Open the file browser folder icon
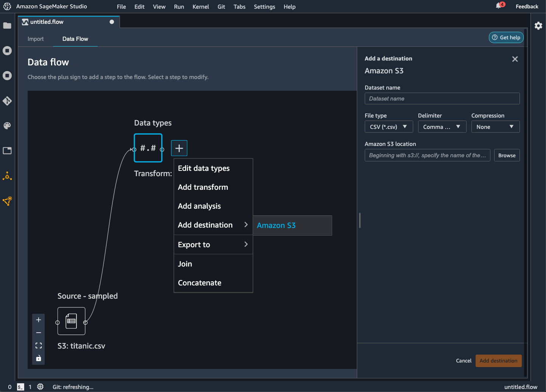546x392 pixels. point(7,26)
